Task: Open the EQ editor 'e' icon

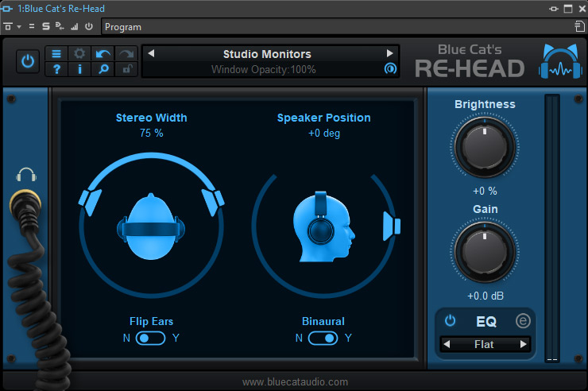Action: (522, 321)
